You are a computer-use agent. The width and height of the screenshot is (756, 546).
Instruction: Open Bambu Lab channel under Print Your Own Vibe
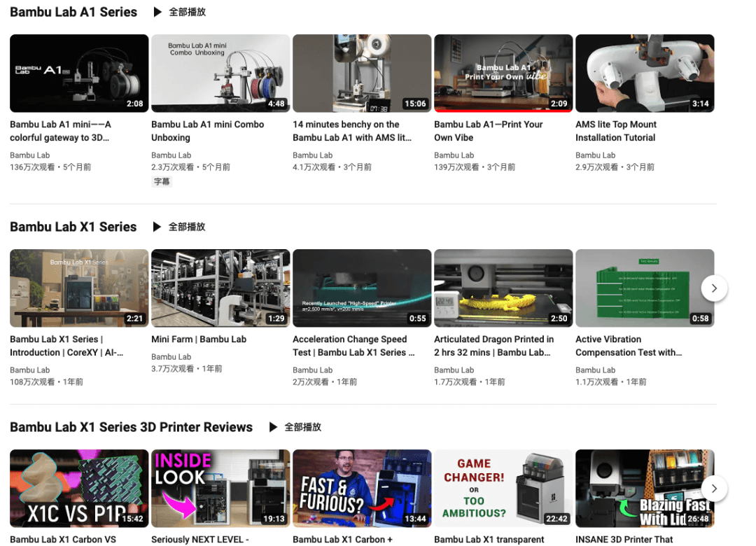pos(454,155)
